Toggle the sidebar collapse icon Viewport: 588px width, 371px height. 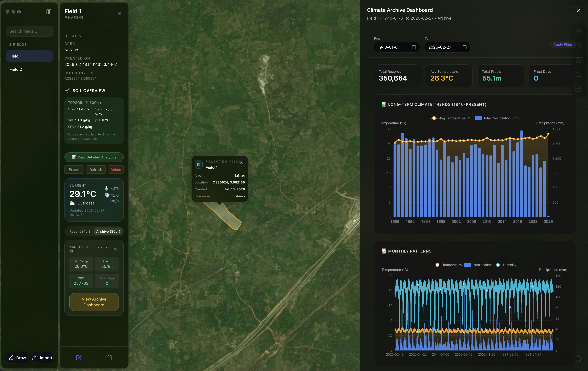tap(49, 12)
